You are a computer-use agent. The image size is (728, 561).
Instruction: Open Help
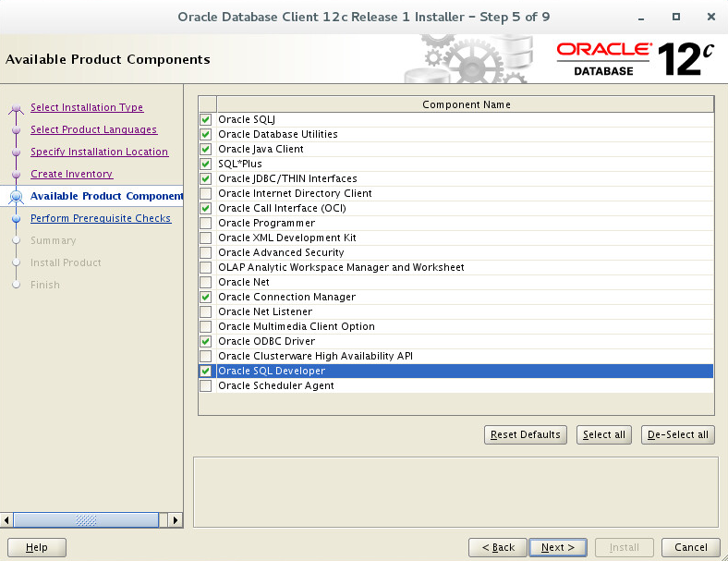37,547
